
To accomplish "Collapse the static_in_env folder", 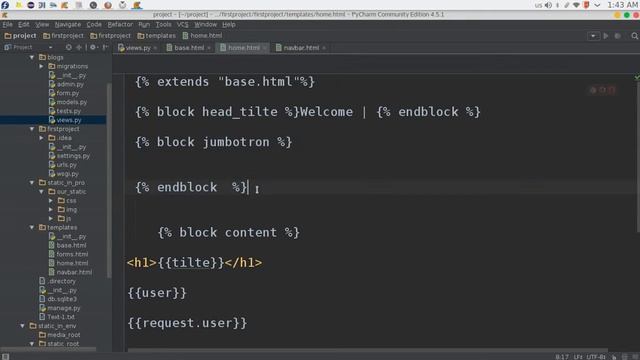I will pyautogui.click(x=22, y=326).
